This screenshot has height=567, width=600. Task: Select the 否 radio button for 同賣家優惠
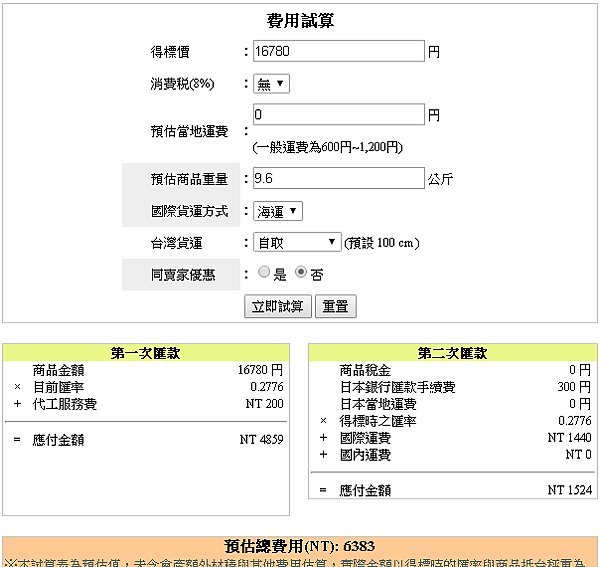pyautogui.click(x=301, y=272)
